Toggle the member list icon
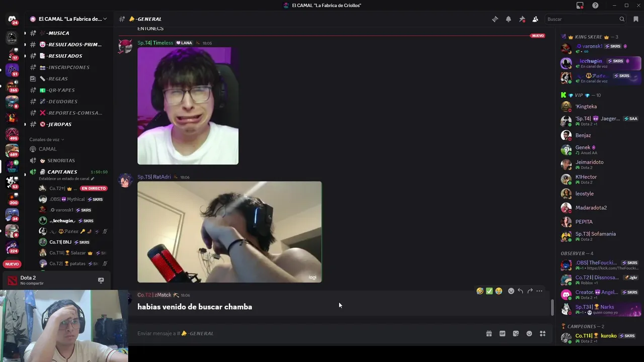Image resolution: width=644 pixels, height=362 pixels. click(535, 19)
